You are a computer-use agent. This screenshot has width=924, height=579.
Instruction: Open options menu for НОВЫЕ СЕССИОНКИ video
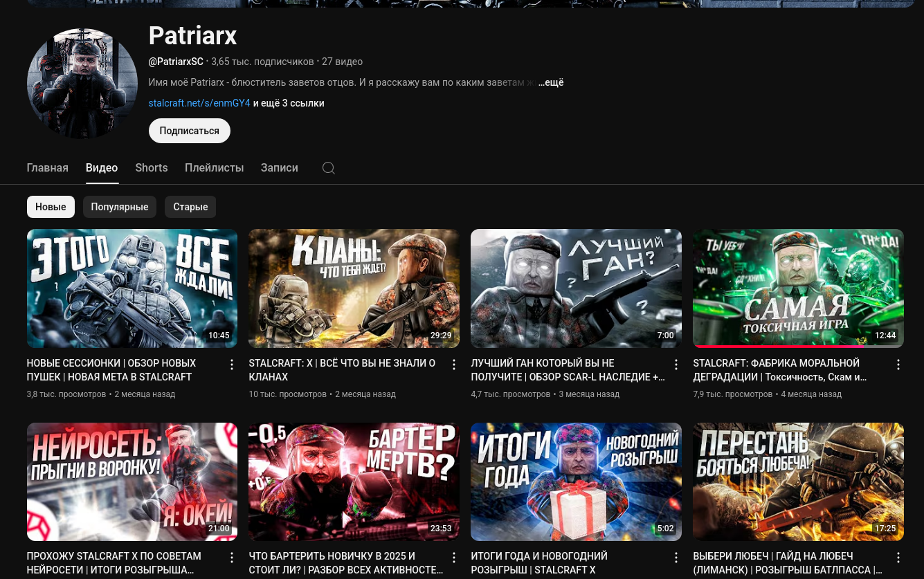point(232,365)
